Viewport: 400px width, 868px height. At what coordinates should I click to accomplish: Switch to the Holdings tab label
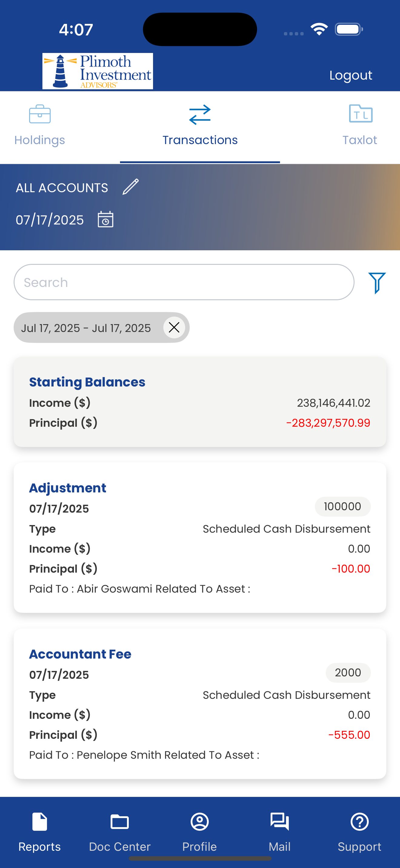coord(40,140)
